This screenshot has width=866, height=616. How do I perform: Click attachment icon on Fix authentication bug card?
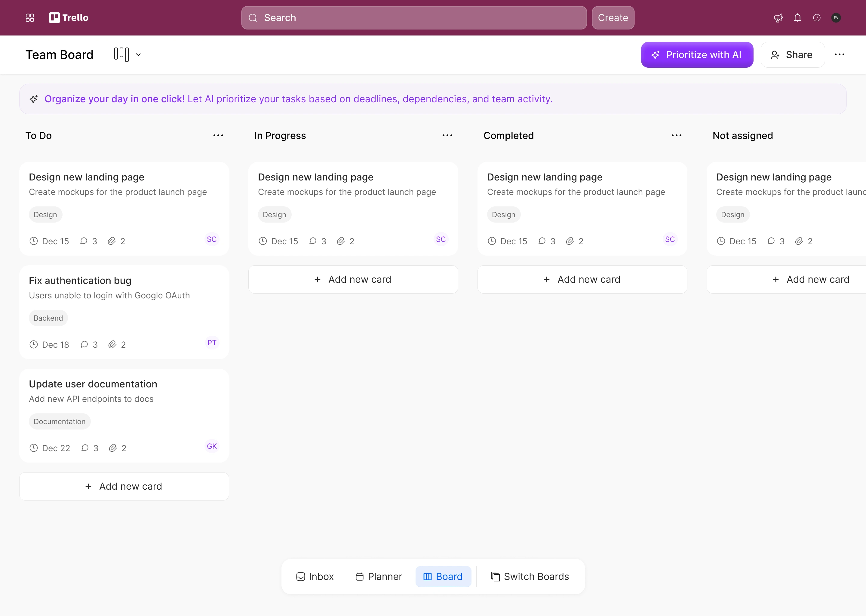click(x=112, y=344)
